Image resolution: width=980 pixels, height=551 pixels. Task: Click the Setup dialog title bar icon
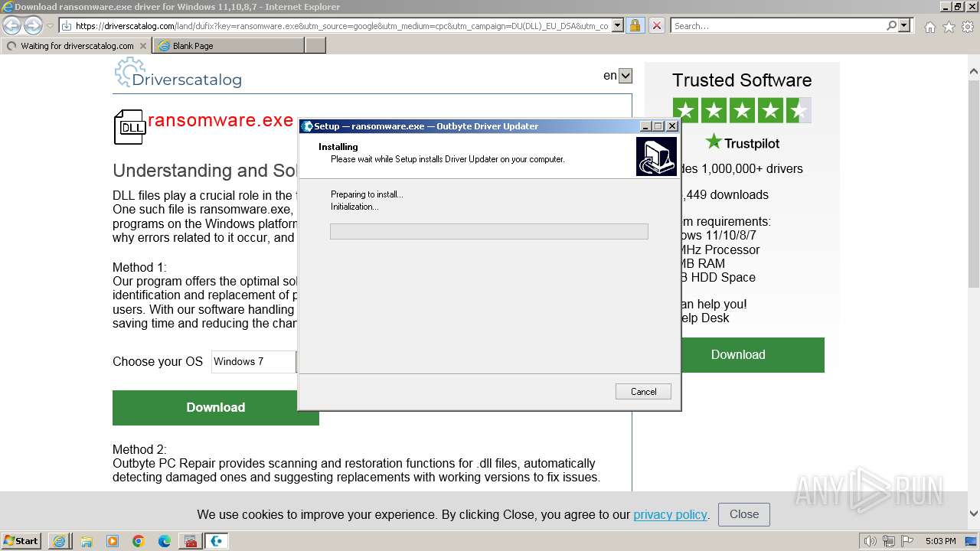307,126
